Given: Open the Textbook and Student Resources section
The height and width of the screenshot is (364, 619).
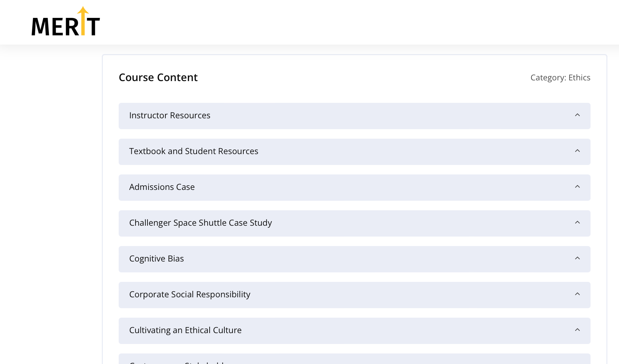Looking at the screenshot, I should pyautogui.click(x=193, y=151).
